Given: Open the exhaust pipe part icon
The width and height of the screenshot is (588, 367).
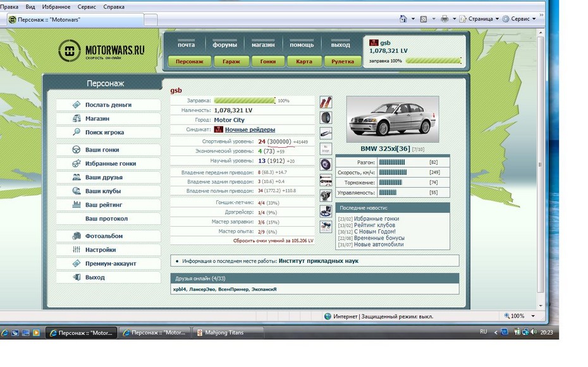Looking at the screenshot, I should [326, 133].
